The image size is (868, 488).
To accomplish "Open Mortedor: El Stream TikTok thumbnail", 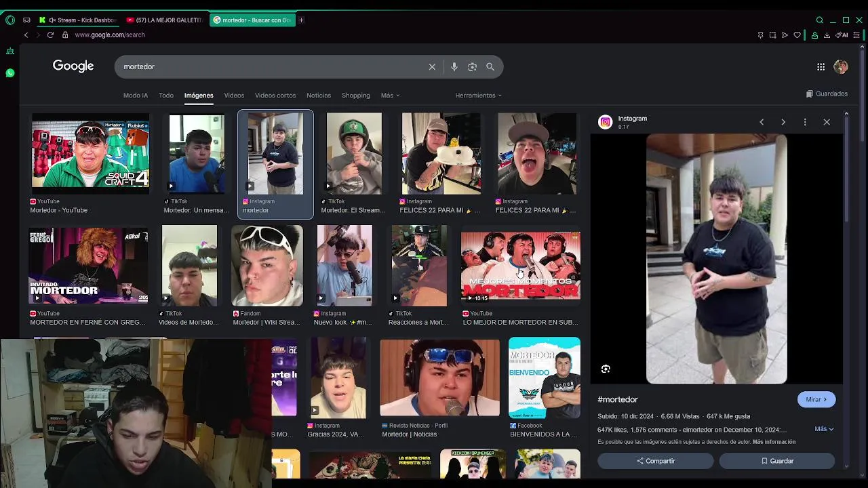I will (x=354, y=154).
